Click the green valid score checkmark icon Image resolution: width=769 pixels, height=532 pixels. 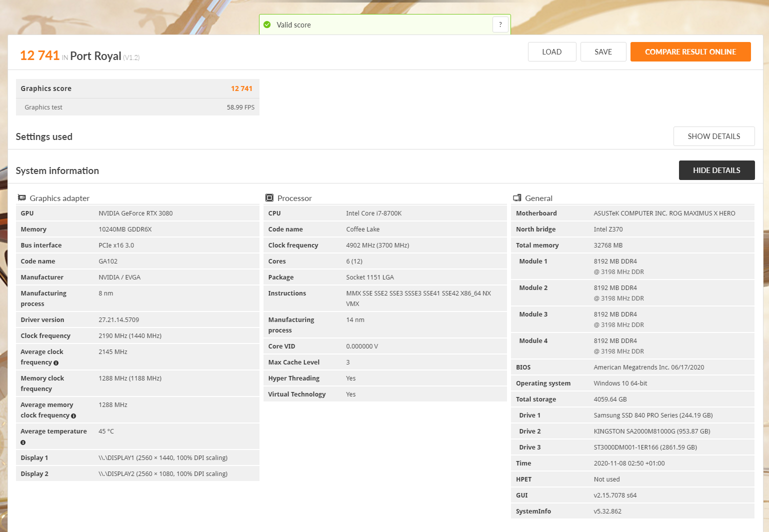[267, 24]
